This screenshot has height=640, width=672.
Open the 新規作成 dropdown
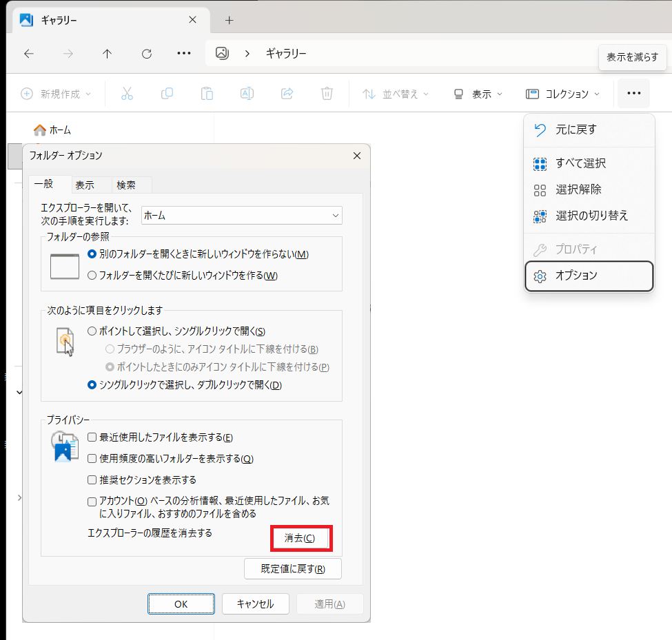point(56,94)
